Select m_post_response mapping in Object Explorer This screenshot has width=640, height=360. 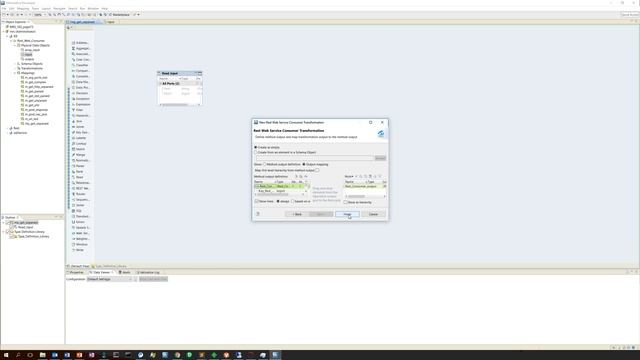pos(36,110)
